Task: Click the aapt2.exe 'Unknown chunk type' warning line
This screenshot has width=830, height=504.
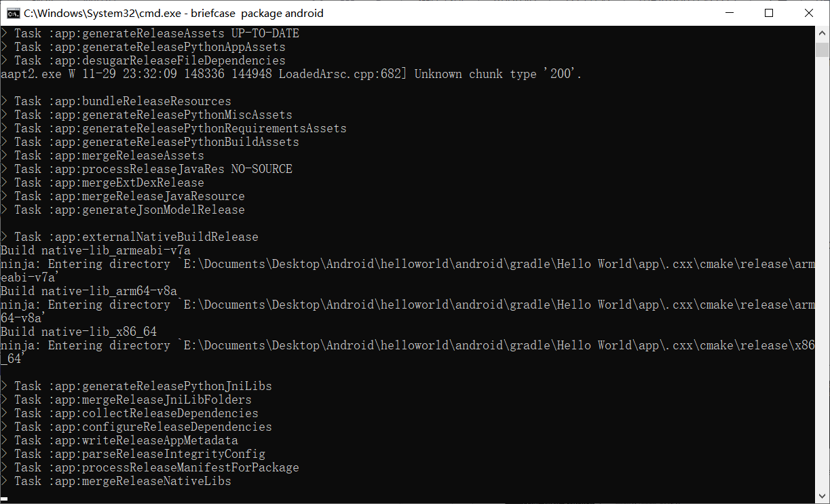Action: [x=290, y=74]
